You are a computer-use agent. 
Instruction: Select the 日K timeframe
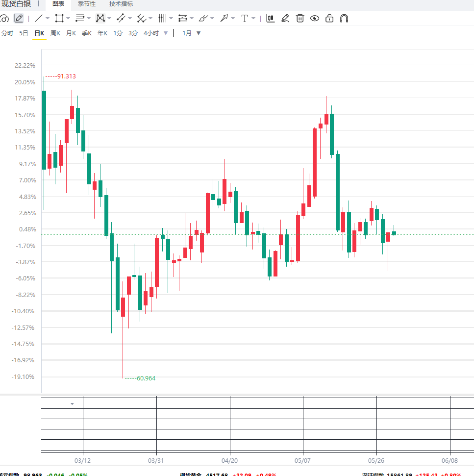click(x=39, y=33)
